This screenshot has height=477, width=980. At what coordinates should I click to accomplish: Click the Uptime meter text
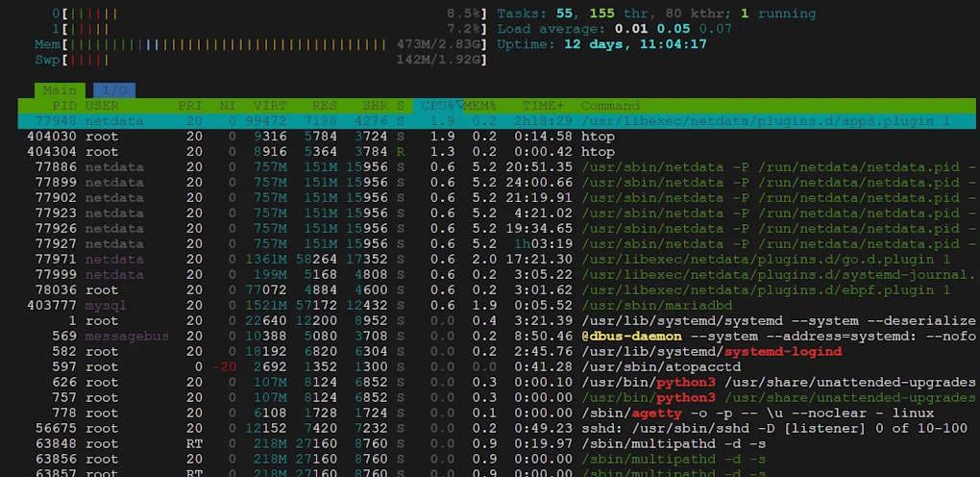601,44
